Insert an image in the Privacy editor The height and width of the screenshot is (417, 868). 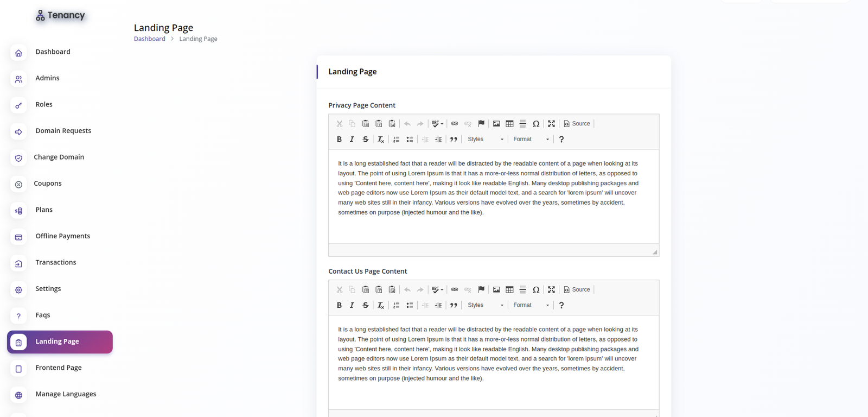(496, 123)
